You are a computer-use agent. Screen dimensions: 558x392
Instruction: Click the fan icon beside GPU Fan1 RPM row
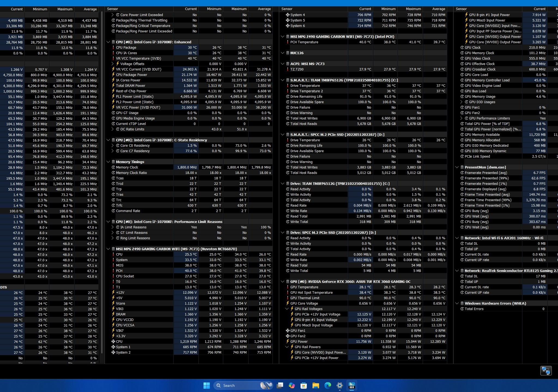point(288,330)
